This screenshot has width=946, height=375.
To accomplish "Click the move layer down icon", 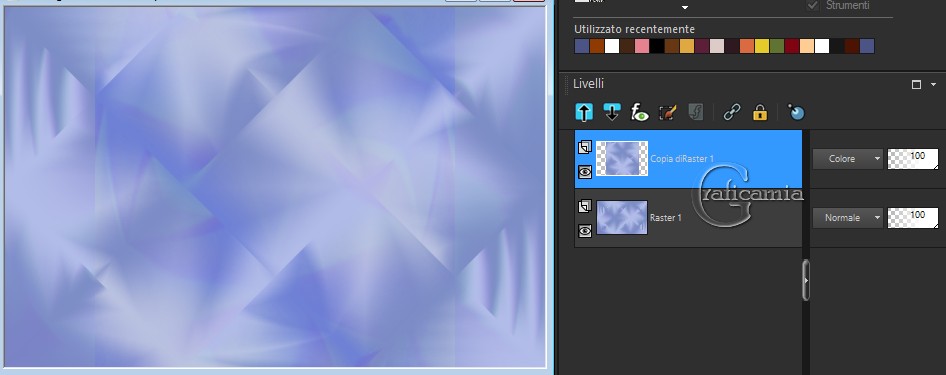I will tap(612, 112).
